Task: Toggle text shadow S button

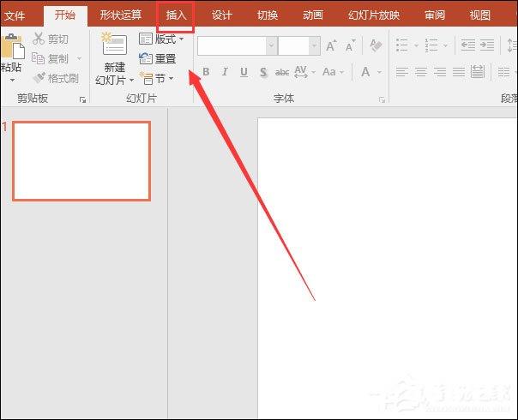Action: point(263,72)
